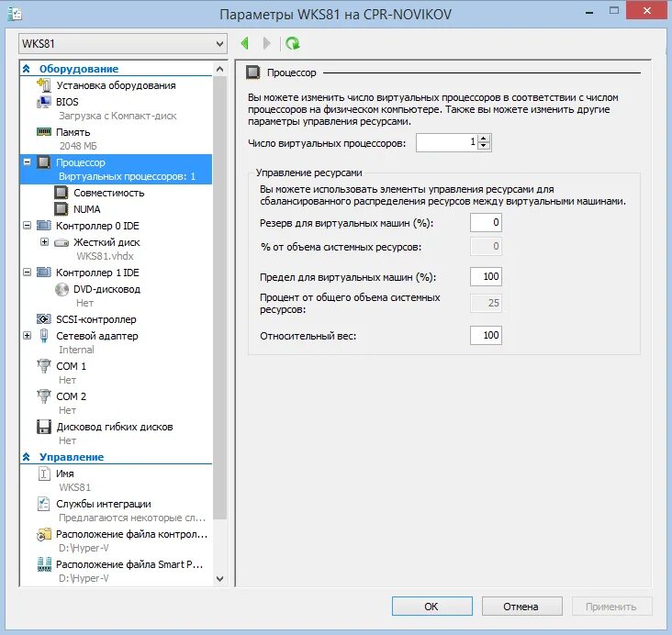Click the tree's vertical scrollbar thumb

click(219, 297)
